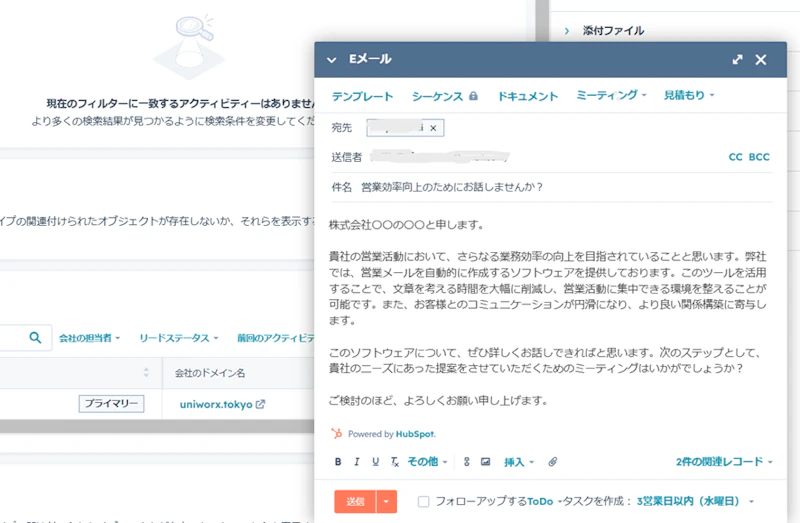The image size is (800, 523).
Task: Open the 前回のアクティビティ filter
Action: click(x=276, y=338)
